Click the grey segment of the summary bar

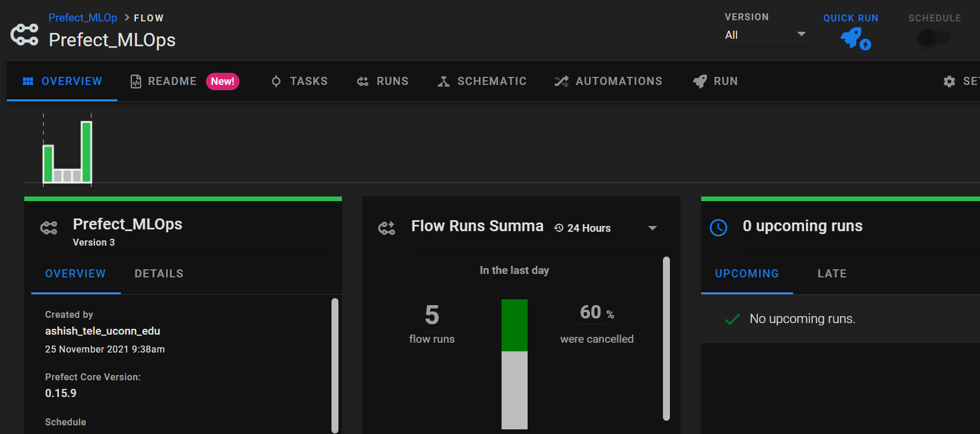[514, 390]
